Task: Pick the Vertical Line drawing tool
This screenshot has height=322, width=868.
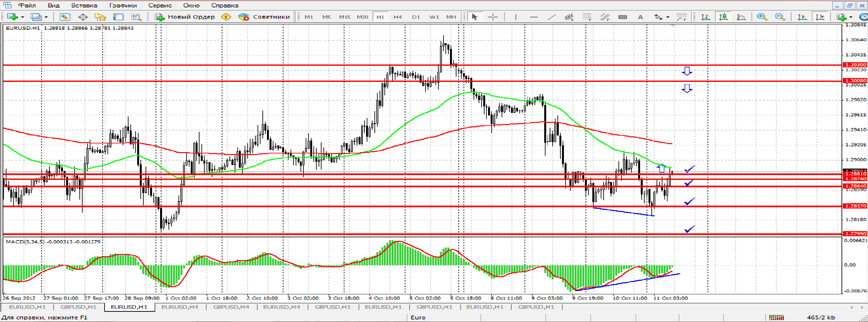Action: pos(515,17)
